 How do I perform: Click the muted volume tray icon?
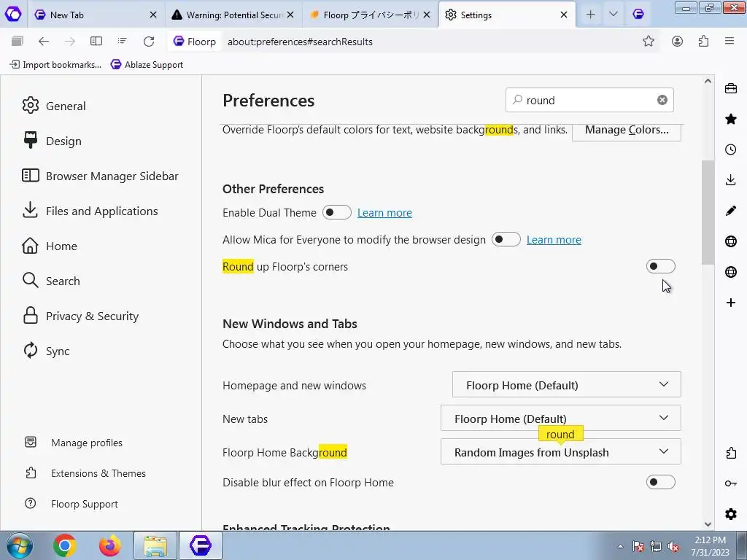[x=673, y=547]
